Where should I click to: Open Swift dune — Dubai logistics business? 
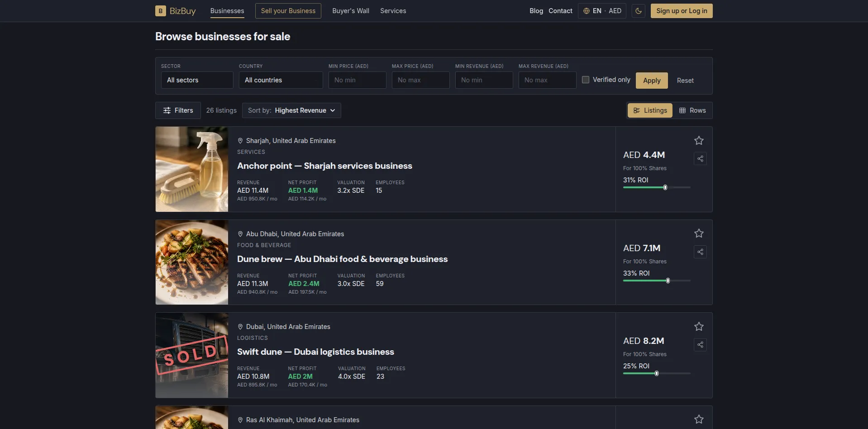click(315, 352)
